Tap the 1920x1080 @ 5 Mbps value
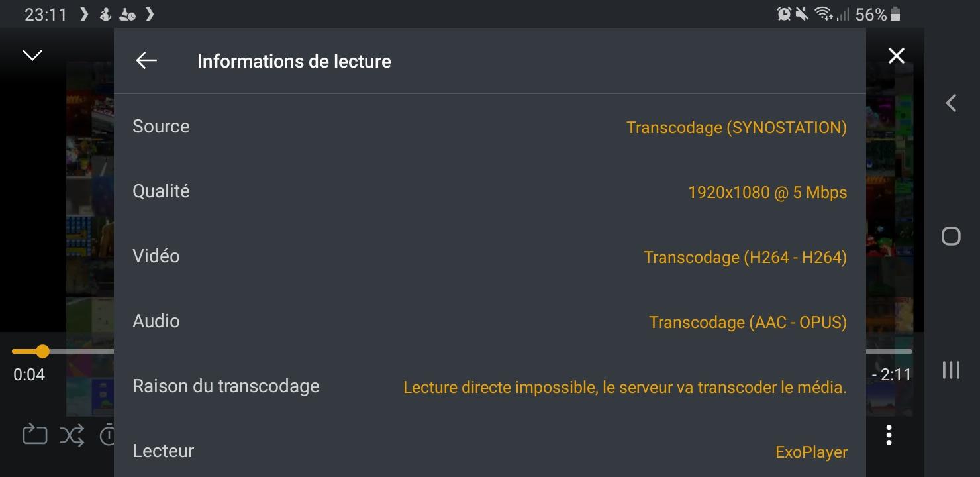Image resolution: width=980 pixels, height=477 pixels. click(767, 193)
